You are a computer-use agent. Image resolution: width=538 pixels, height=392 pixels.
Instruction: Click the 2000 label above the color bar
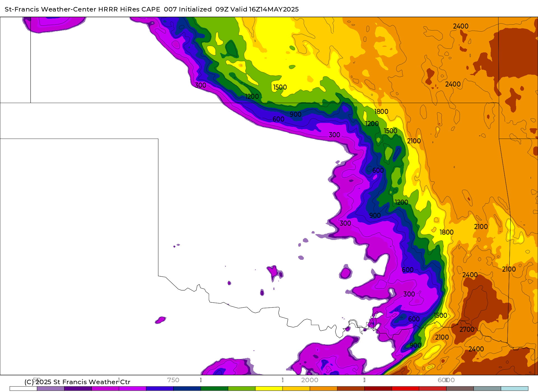tap(310, 380)
